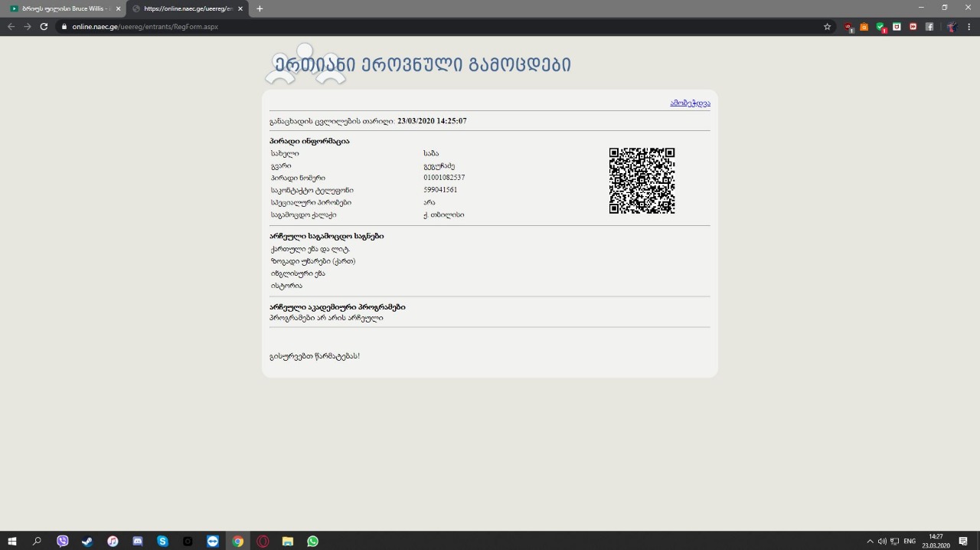The width and height of the screenshot is (980, 550).
Task: Open the Chrome three-dot menu
Action: [970, 27]
